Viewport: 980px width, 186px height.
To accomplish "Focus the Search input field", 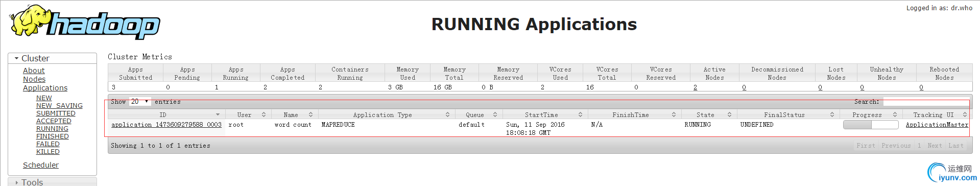I will (926, 102).
